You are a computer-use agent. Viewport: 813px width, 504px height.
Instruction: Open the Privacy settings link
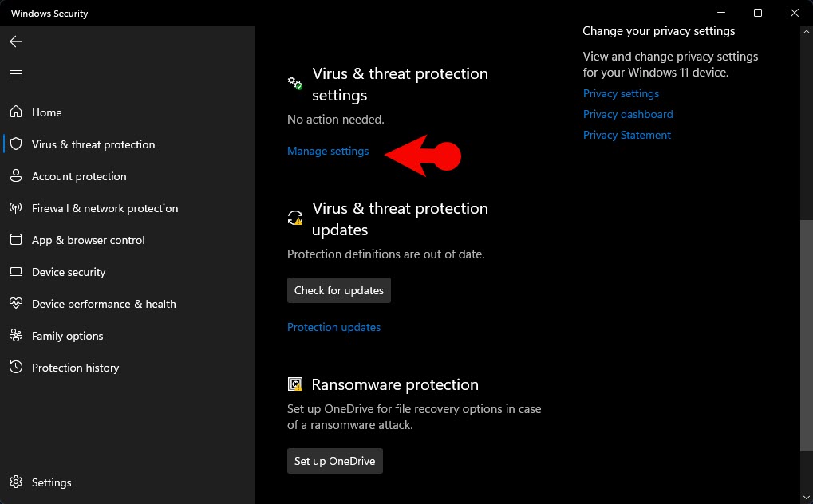tap(621, 93)
